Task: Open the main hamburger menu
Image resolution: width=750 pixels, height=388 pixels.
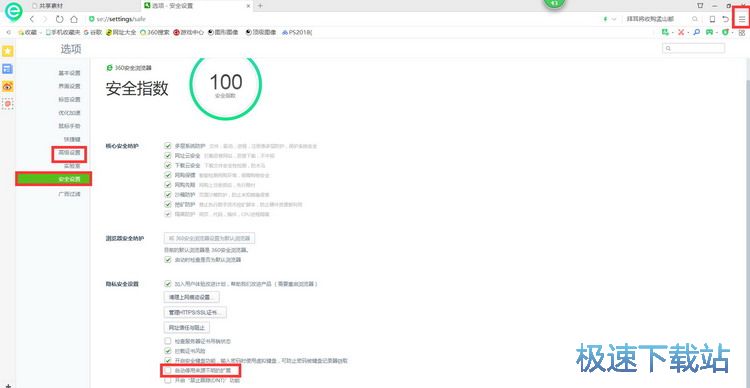Action: [742, 19]
